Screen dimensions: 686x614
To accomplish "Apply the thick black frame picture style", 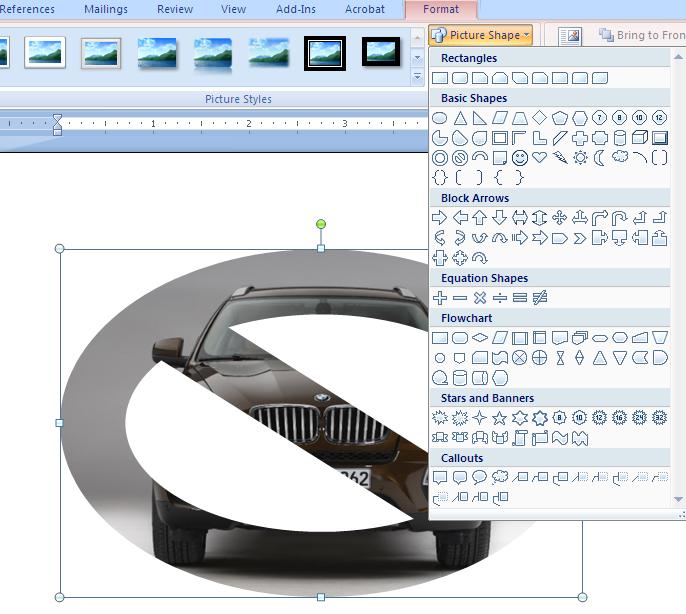I will click(325, 52).
